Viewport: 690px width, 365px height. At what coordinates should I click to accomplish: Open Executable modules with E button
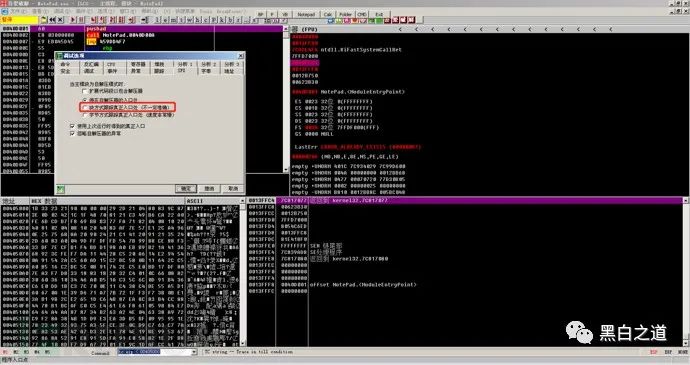(x=165, y=20)
